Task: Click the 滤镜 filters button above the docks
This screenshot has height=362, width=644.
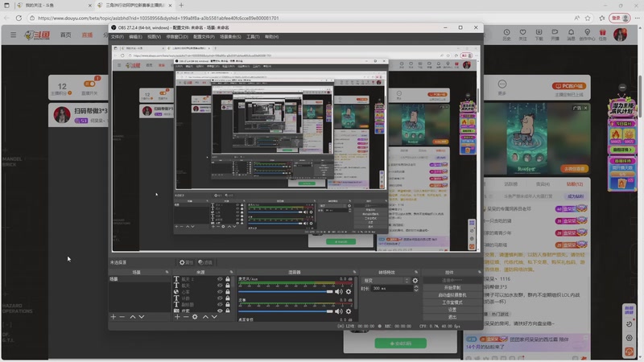Action: coord(205,262)
